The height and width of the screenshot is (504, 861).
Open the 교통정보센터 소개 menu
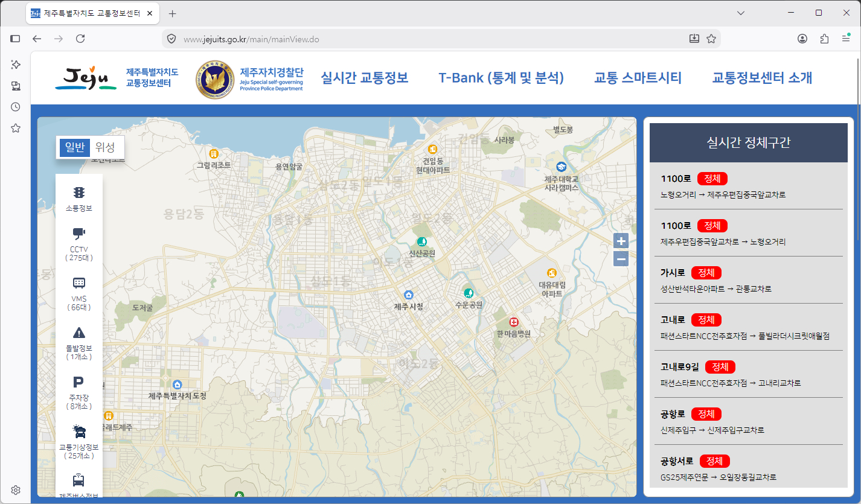pos(762,78)
